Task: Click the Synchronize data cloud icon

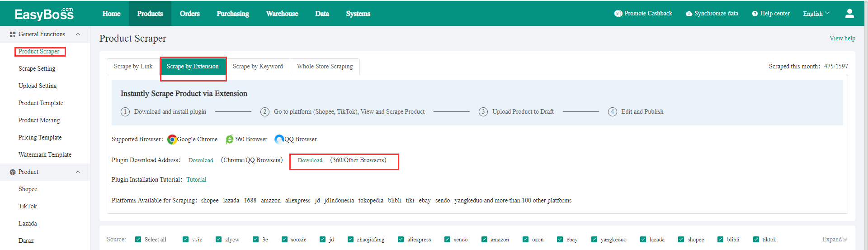Action: click(689, 14)
